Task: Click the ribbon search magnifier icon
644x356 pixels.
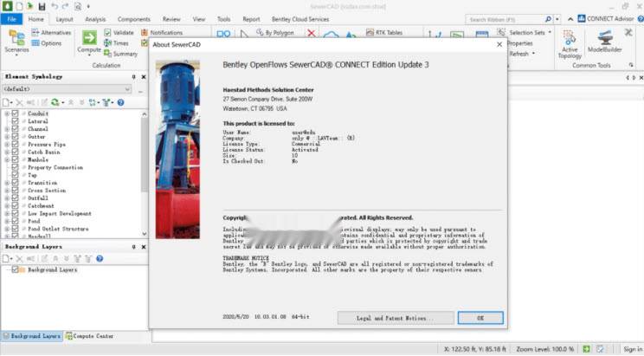Action: point(548,19)
